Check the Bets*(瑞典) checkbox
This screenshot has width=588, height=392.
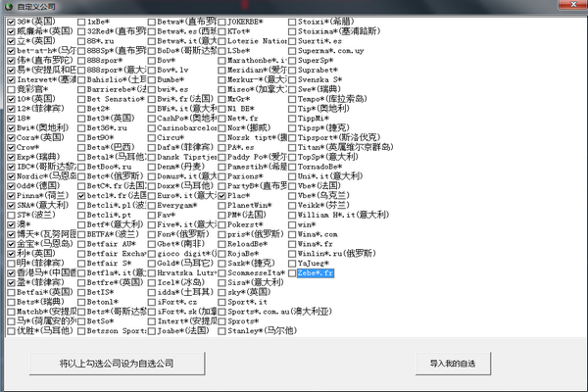[11, 303]
